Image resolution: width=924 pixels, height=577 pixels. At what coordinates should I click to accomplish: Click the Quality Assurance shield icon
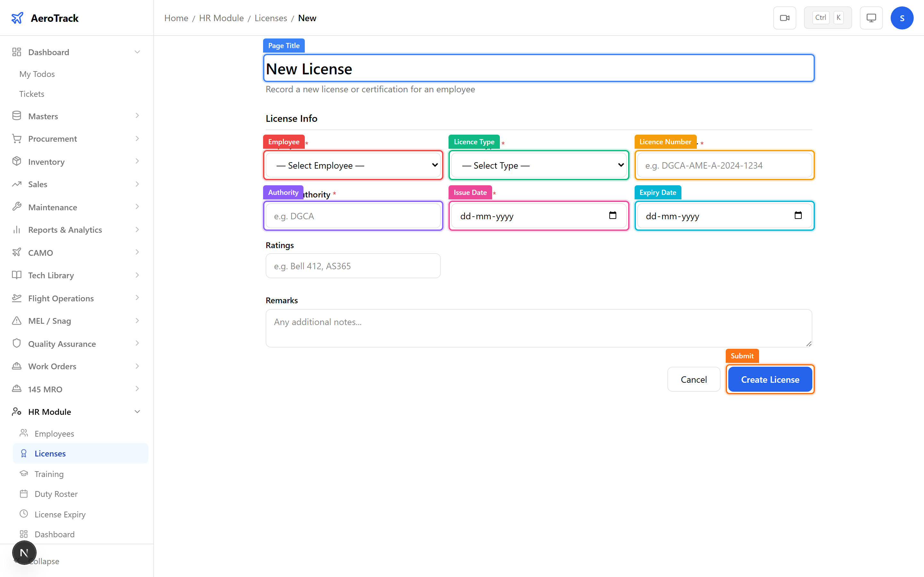pyautogui.click(x=17, y=343)
